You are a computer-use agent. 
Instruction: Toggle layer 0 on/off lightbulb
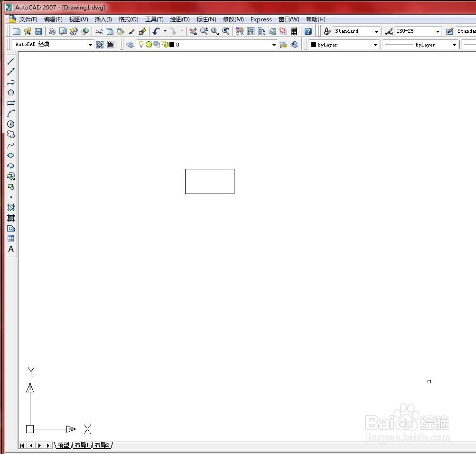pos(141,44)
